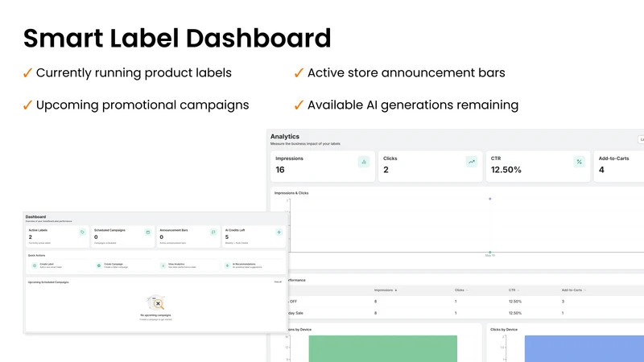The image size is (644, 362).
Task: Click the Active Labels tag icon
Action: (82, 232)
